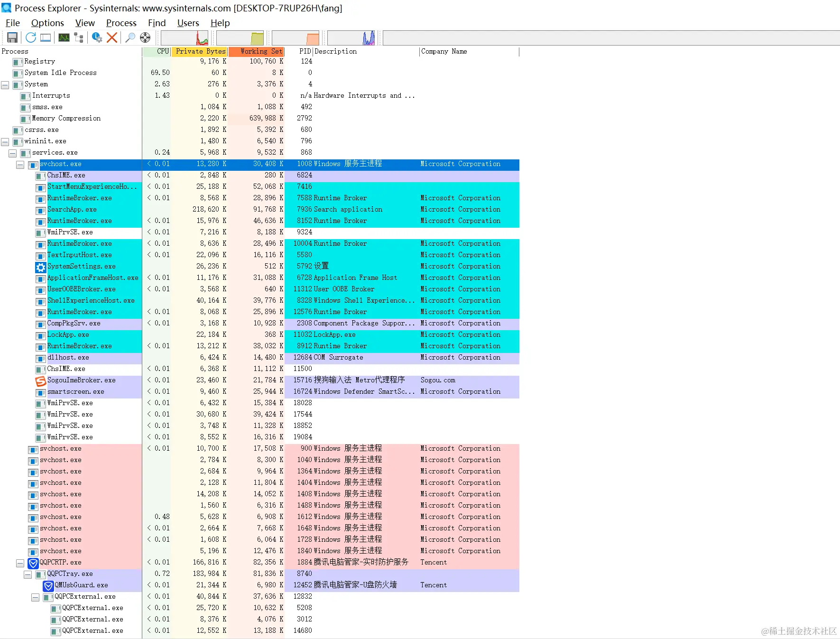Collapse the QQPCTray.exe tree node

28,574
